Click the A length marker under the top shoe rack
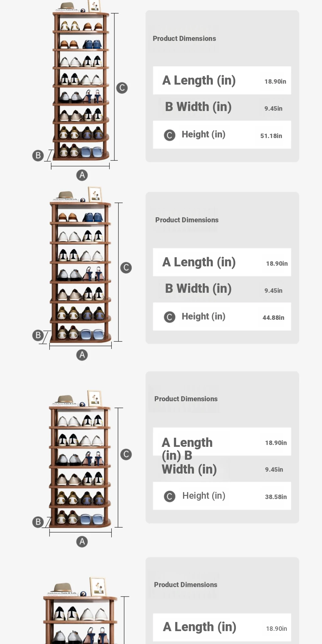The image size is (322, 644). 82,175
